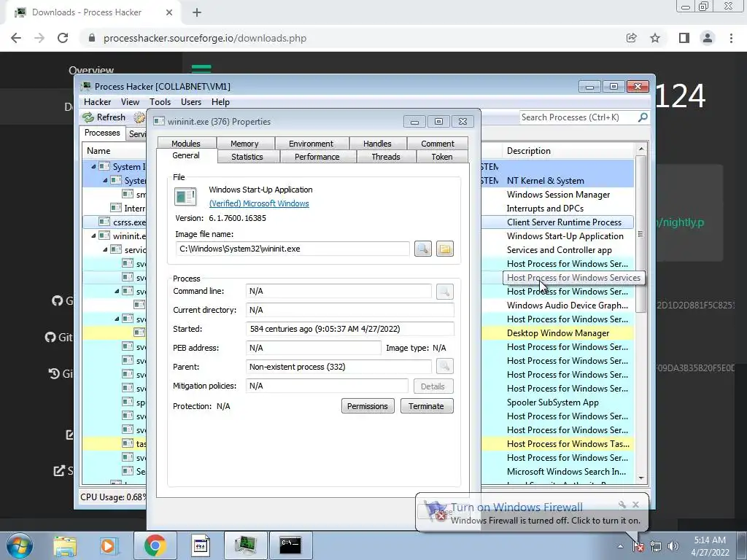Open the Command Prompt taskbar window
This screenshot has width=747, height=560.
(x=290, y=545)
